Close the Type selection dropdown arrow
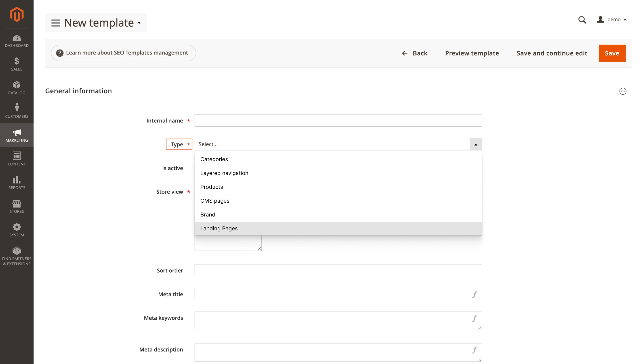This screenshot has height=364, width=643. coord(476,144)
